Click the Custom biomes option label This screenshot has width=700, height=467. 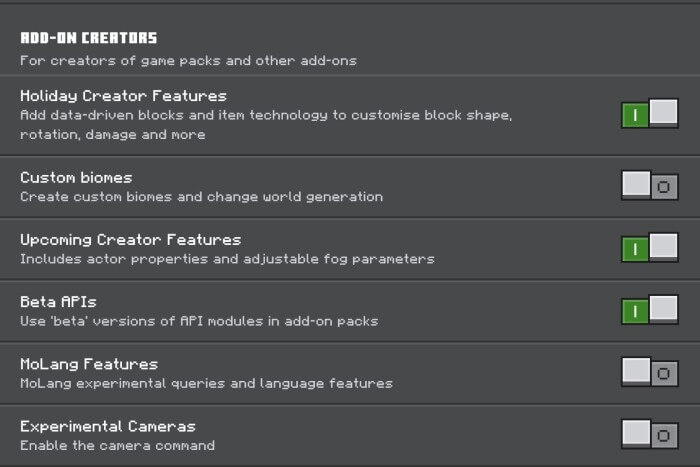76,178
